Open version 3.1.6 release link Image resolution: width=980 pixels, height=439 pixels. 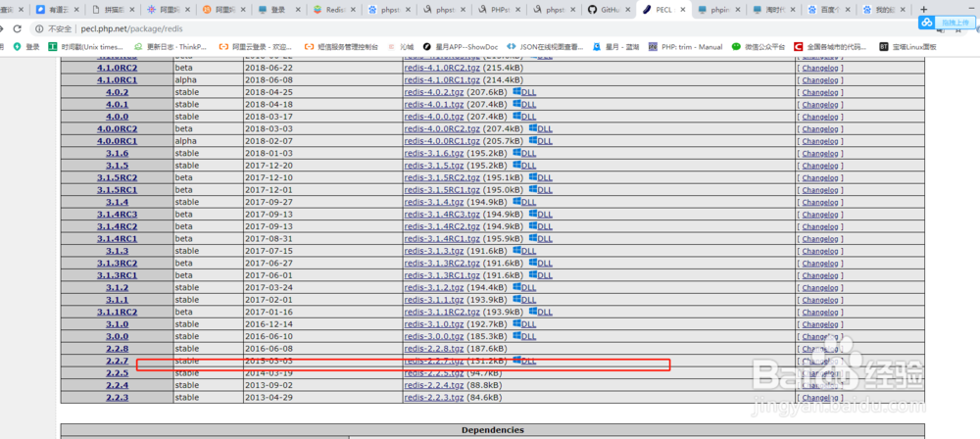click(x=117, y=153)
